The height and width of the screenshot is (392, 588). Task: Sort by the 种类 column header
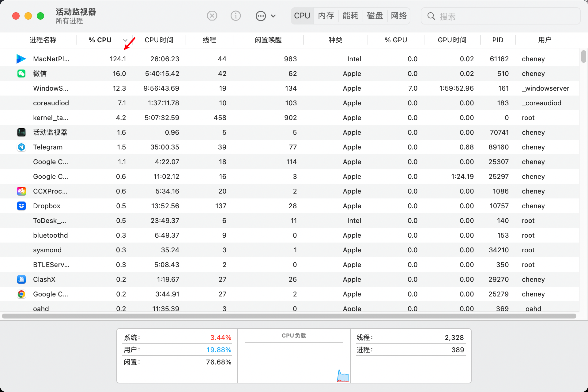pyautogui.click(x=336, y=40)
